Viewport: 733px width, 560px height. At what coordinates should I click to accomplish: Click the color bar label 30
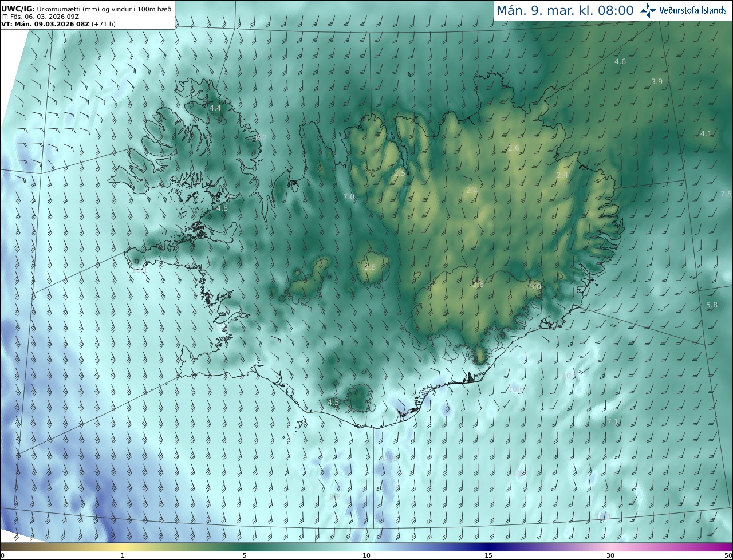tap(610, 555)
